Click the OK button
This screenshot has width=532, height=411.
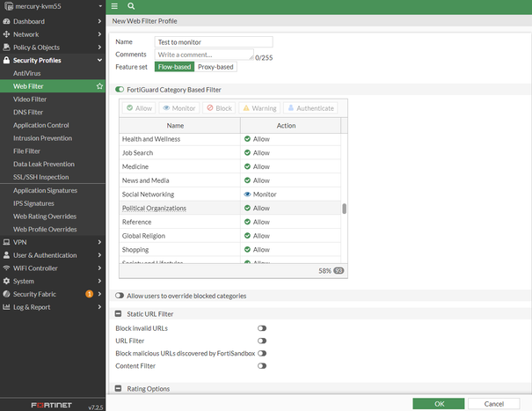pyautogui.click(x=439, y=403)
